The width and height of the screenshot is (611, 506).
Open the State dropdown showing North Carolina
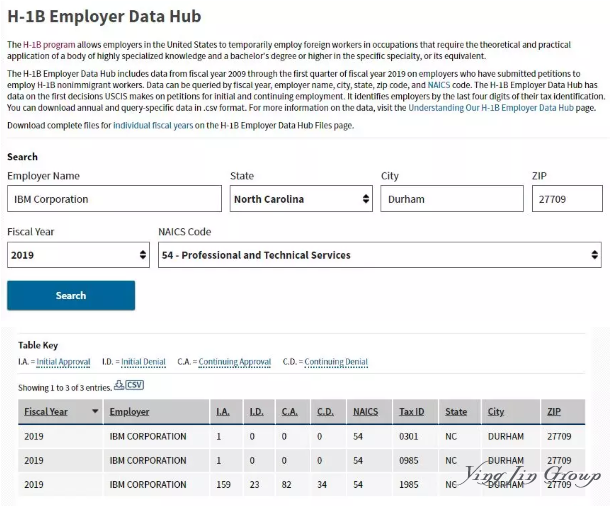[301, 199]
